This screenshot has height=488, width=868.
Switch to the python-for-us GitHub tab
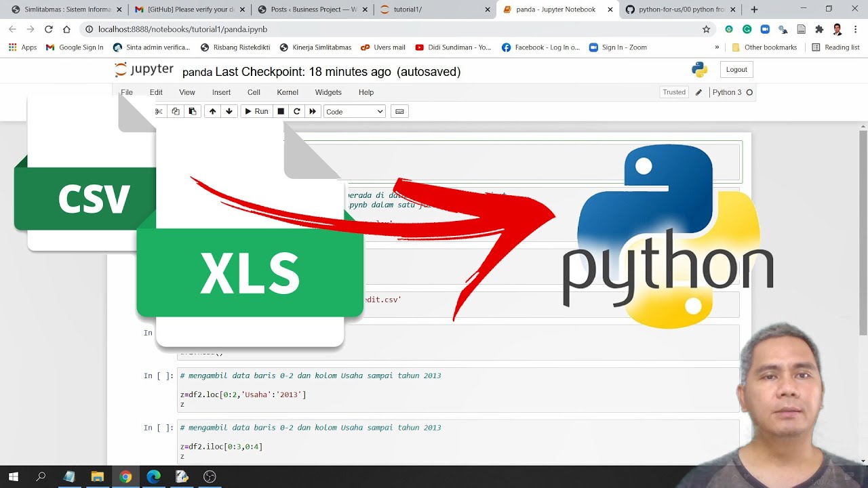click(679, 9)
